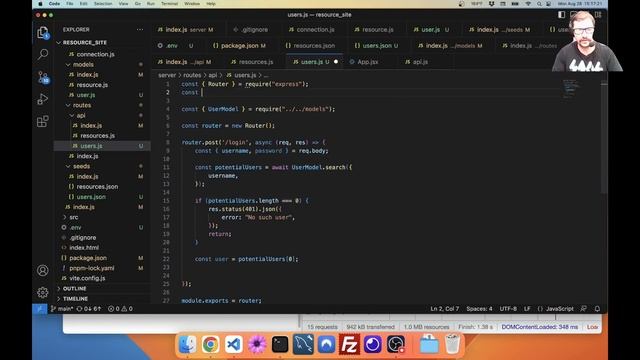This screenshot has width=640, height=360.
Task: Open the Selection menu in menu bar
Action: (x=103, y=4)
